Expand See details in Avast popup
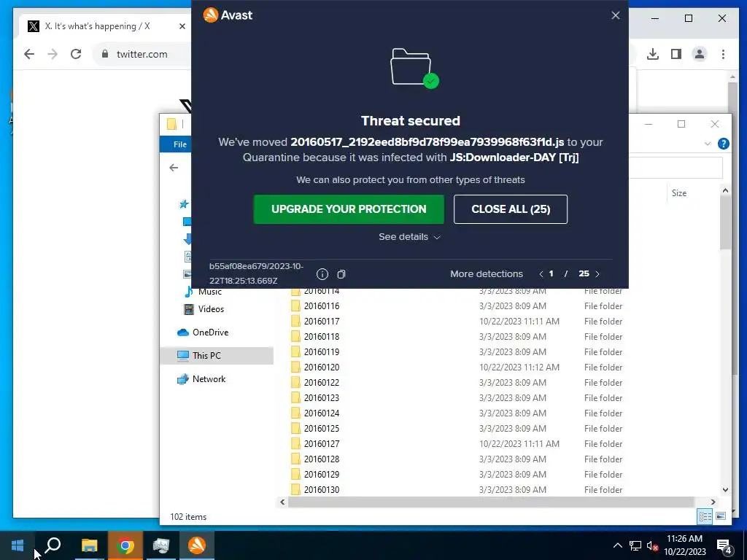747x560 pixels. coord(410,237)
